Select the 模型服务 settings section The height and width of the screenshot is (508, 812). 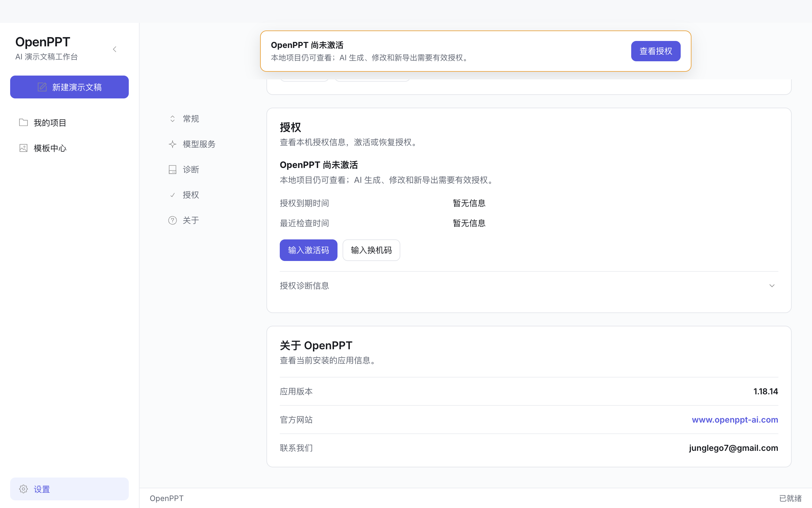coord(199,144)
